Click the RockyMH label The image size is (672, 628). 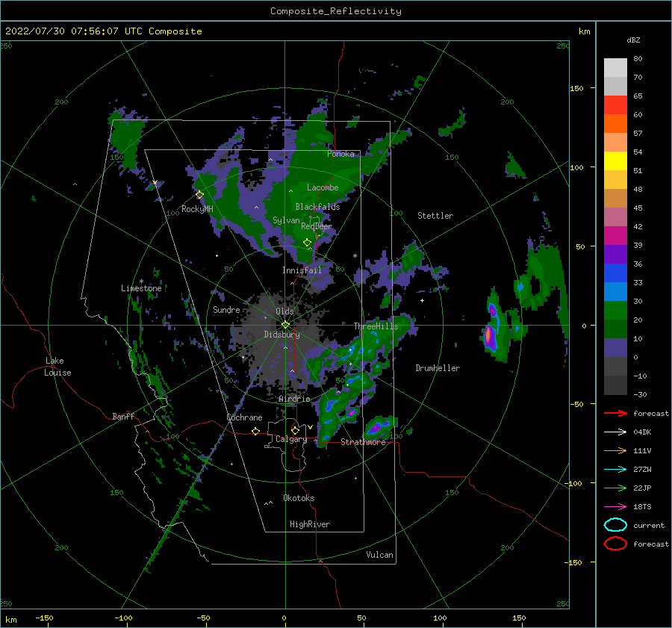[197, 209]
